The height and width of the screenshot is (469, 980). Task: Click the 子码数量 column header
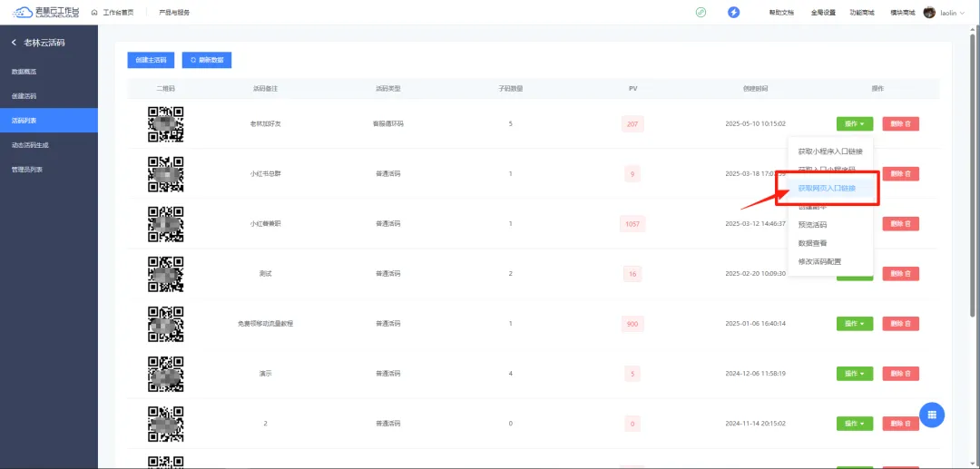tap(511, 89)
